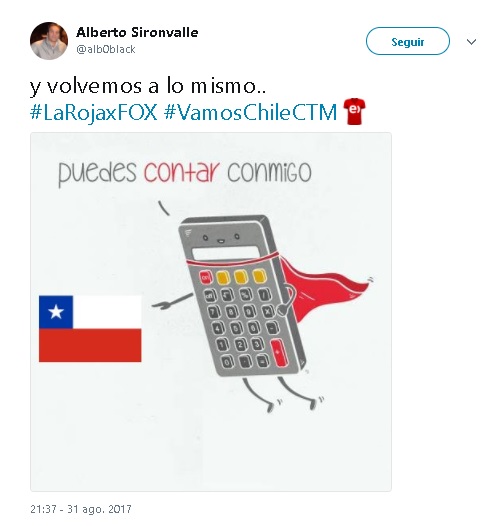497x526 pixels.
Task: Click the calculator's smiling face
Action: (x=221, y=239)
